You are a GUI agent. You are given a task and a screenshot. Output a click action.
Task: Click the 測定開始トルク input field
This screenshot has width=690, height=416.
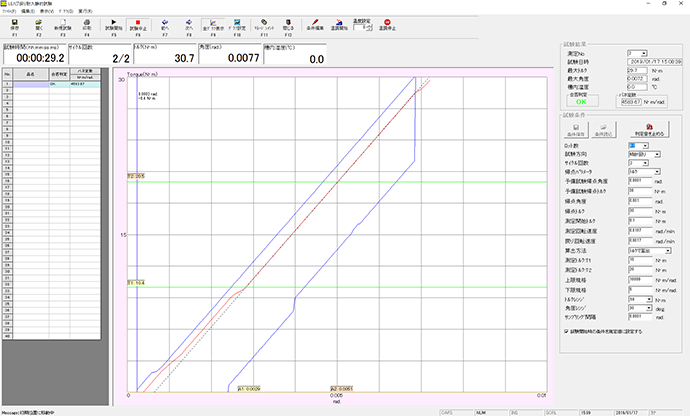tap(640, 221)
